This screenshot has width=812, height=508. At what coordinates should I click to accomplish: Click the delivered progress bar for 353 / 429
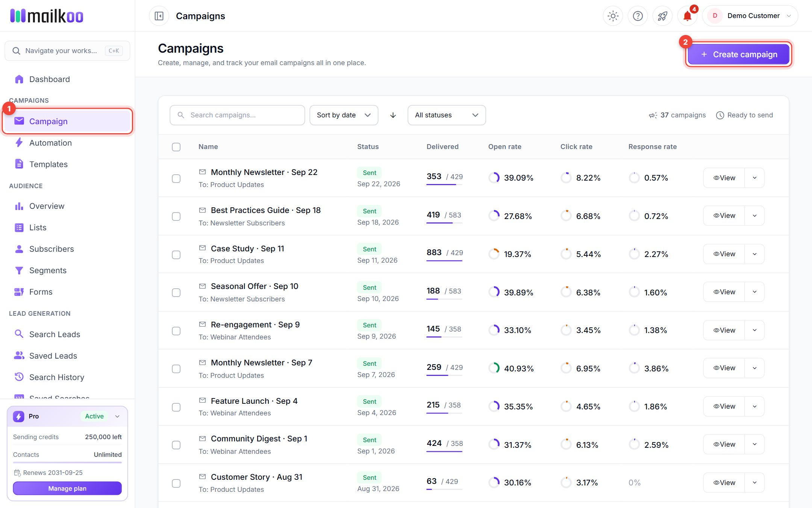tap(444, 185)
